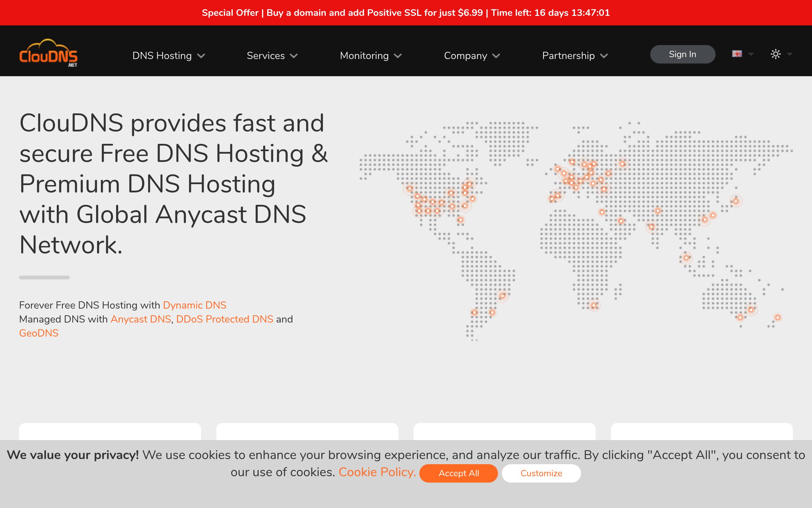Expand the DNS Hosting chevron
The image size is (812, 508).
[x=201, y=56]
